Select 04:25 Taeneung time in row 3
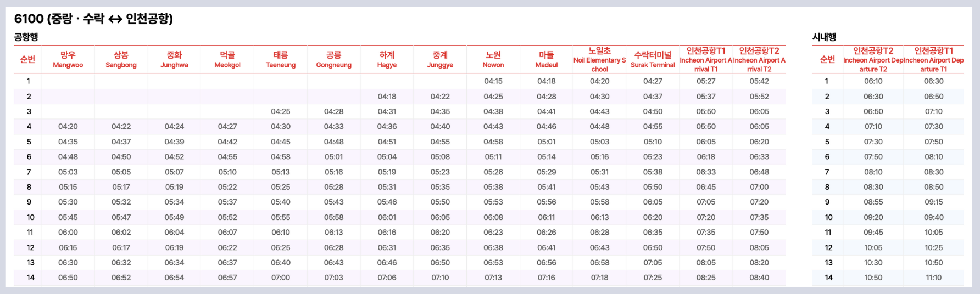The width and height of the screenshot is (980, 294). 281,111
